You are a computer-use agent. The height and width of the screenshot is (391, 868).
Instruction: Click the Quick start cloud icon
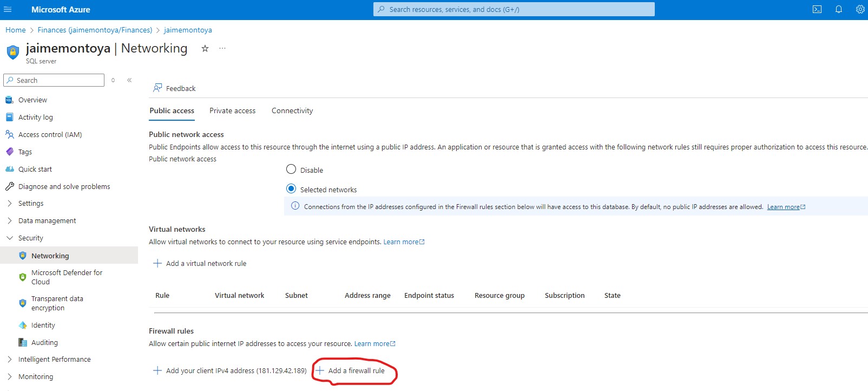[9, 169]
